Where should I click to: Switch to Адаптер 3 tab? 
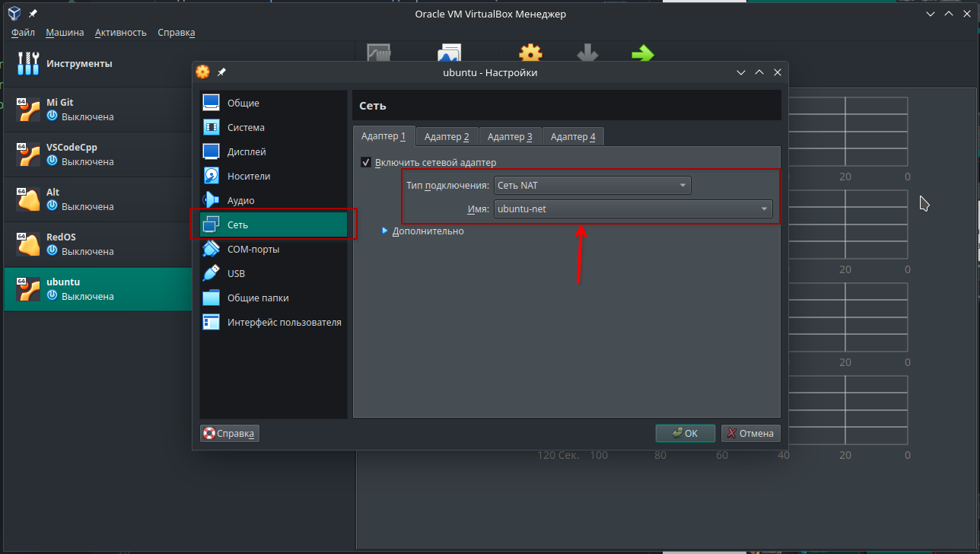point(511,136)
